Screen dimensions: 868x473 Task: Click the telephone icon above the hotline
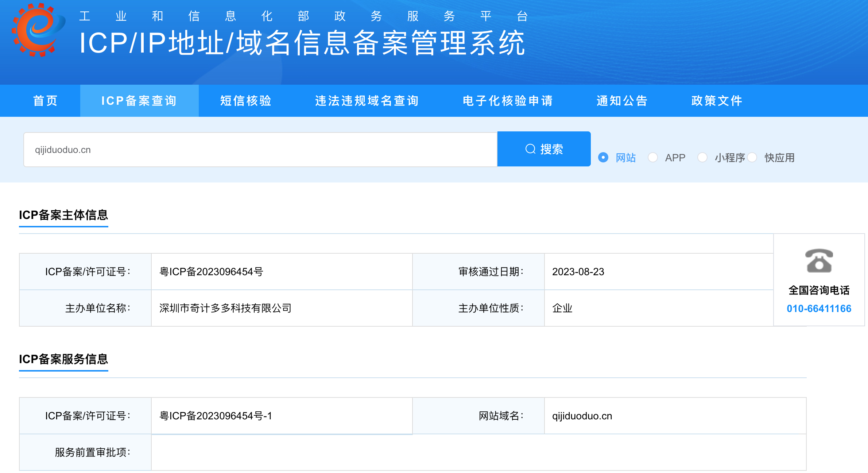819,261
